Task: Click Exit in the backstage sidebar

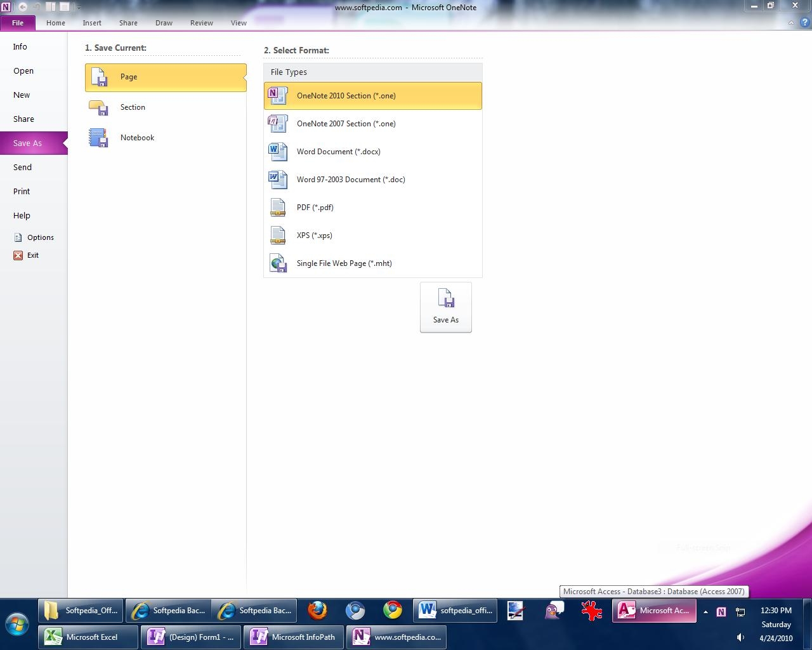Action: click(32, 255)
